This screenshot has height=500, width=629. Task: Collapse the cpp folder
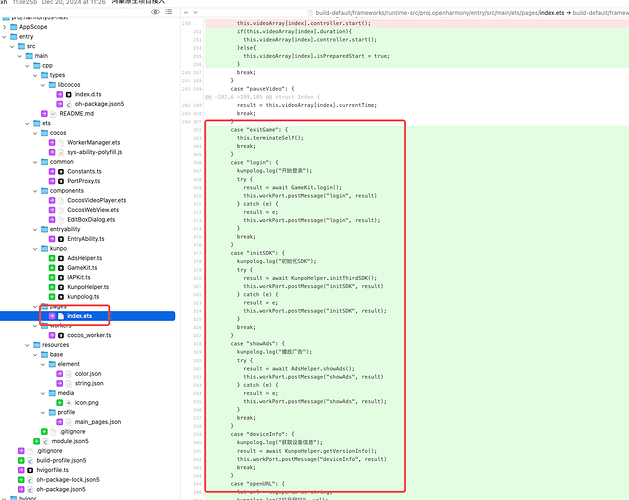click(27, 65)
